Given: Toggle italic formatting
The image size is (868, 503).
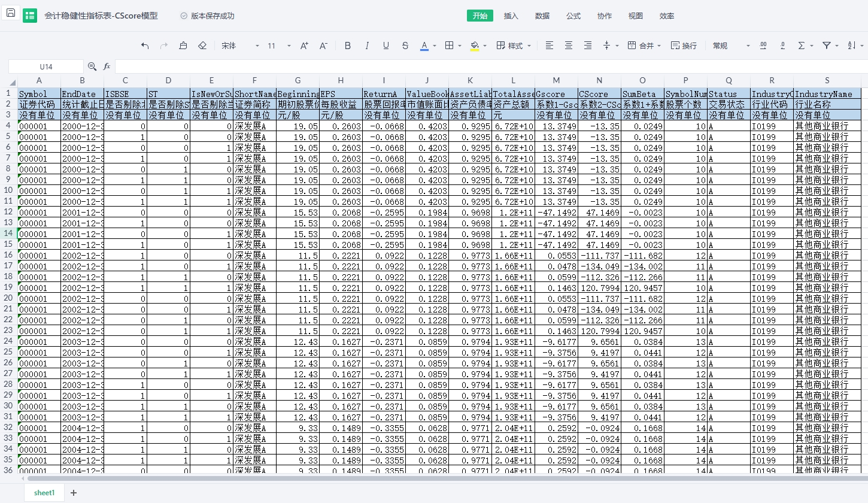Looking at the screenshot, I should point(367,46).
